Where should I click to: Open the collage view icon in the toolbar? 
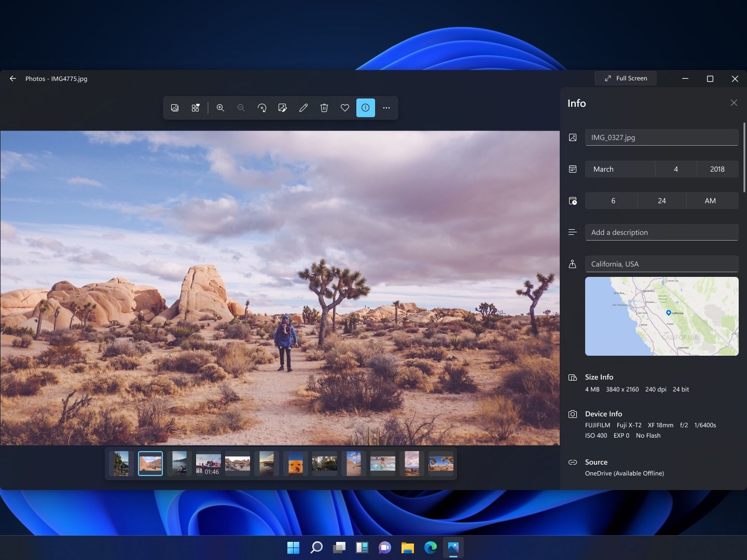tap(196, 108)
